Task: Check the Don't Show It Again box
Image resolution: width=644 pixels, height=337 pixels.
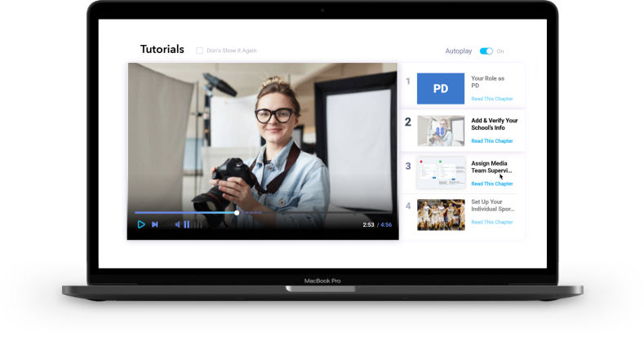Action: [200, 51]
